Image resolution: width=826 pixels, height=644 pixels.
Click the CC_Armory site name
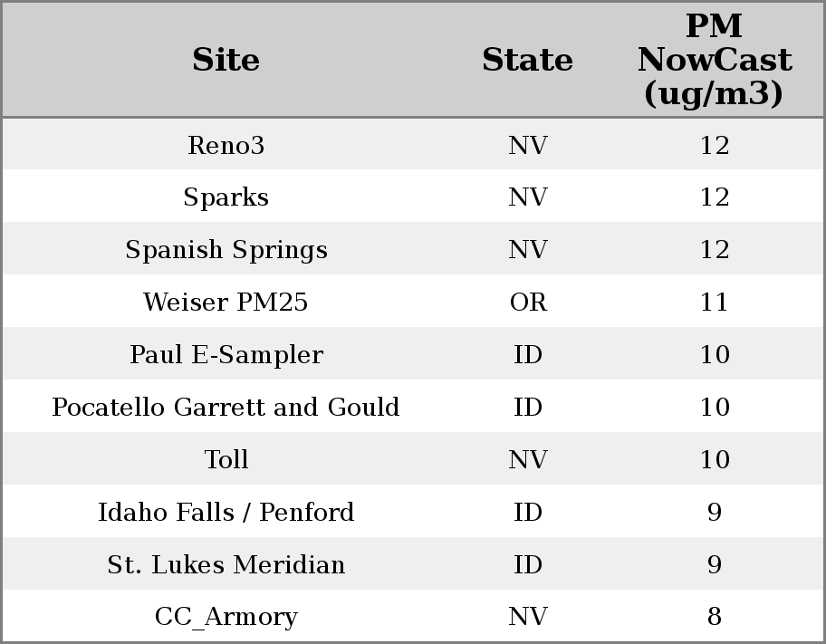click(226, 617)
